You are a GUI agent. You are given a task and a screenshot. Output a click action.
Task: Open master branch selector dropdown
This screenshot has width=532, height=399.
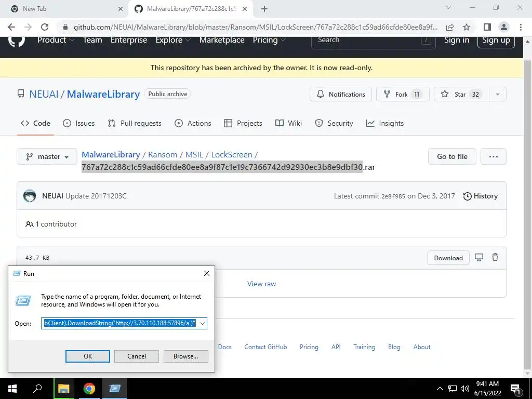pos(47,156)
